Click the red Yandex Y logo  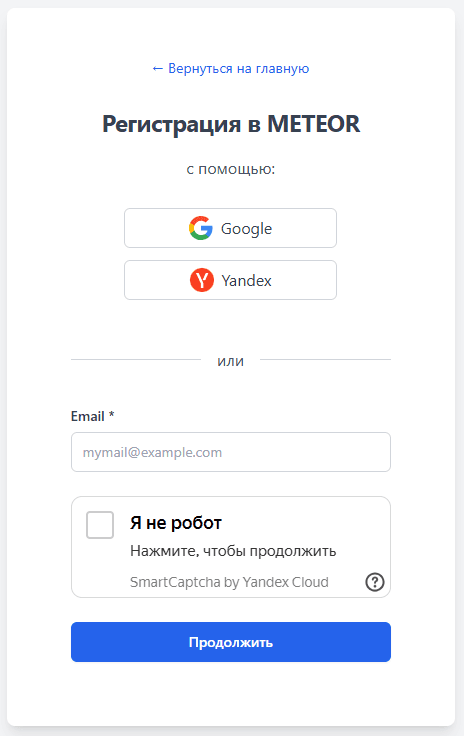coord(202,280)
